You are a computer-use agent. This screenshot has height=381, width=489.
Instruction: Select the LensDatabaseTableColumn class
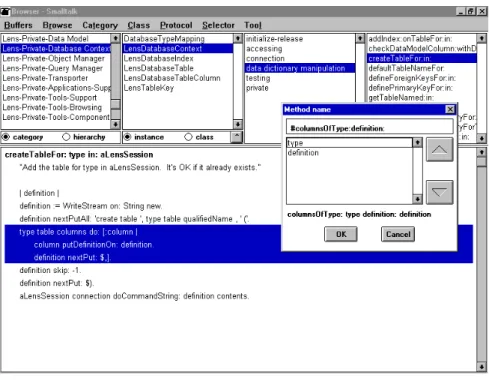tap(178, 78)
